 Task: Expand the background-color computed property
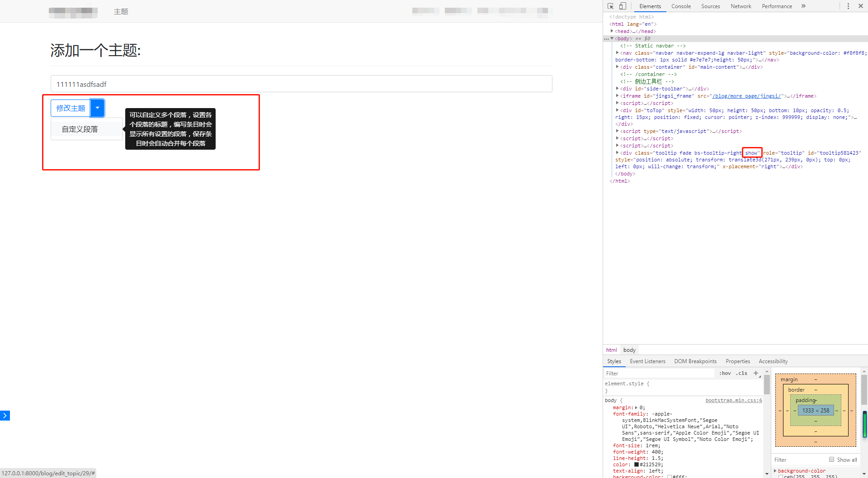775,471
